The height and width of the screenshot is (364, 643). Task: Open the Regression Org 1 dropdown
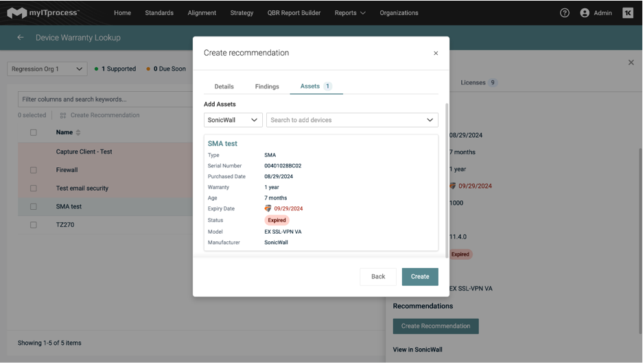tap(47, 69)
